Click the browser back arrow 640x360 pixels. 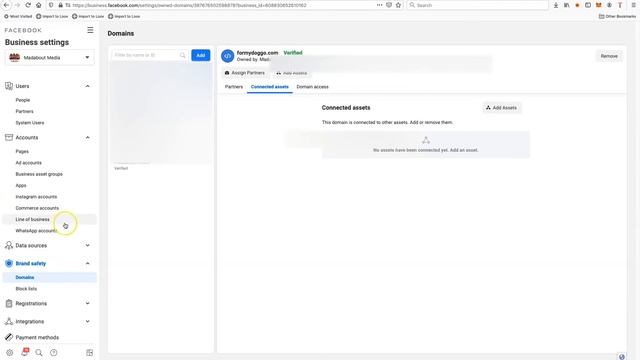point(7,5)
